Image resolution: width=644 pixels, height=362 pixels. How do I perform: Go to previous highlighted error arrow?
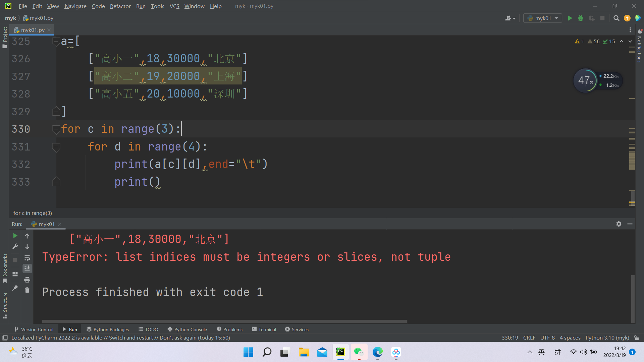pyautogui.click(x=622, y=41)
